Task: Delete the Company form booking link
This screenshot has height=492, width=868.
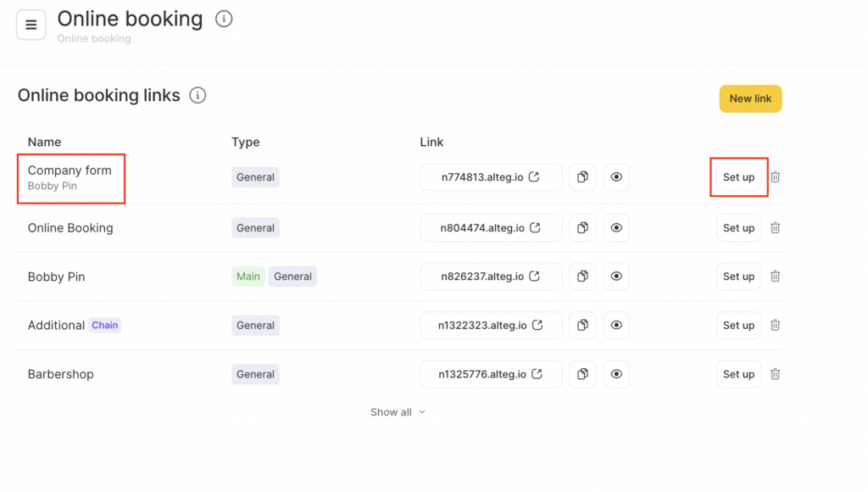Action: pos(775,177)
